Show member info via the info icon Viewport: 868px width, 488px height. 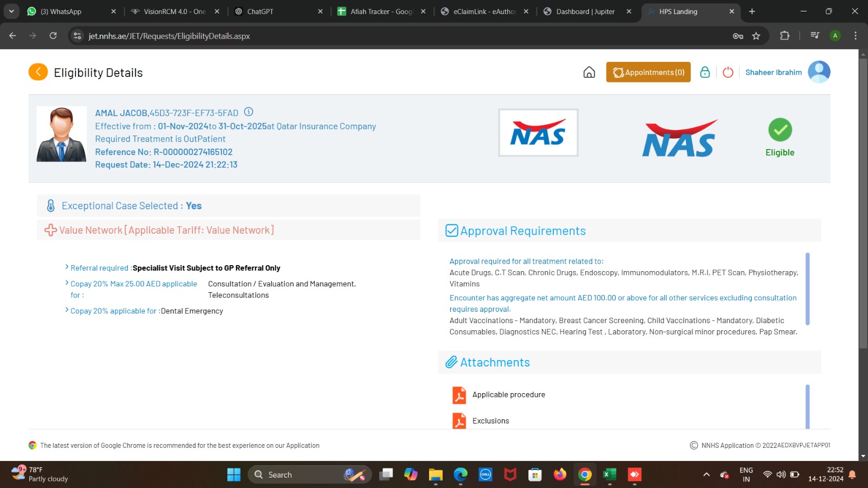[248, 112]
